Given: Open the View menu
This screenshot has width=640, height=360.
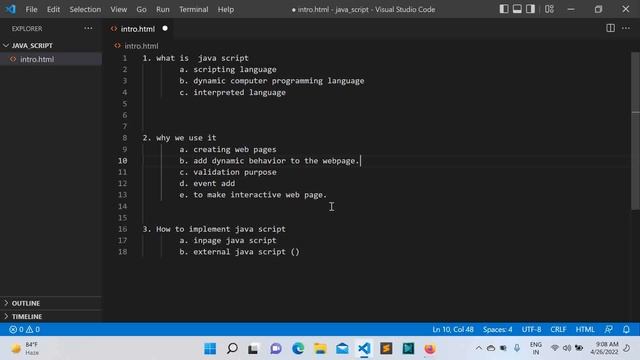Looking at the screenshot, I should pos(118,9).
